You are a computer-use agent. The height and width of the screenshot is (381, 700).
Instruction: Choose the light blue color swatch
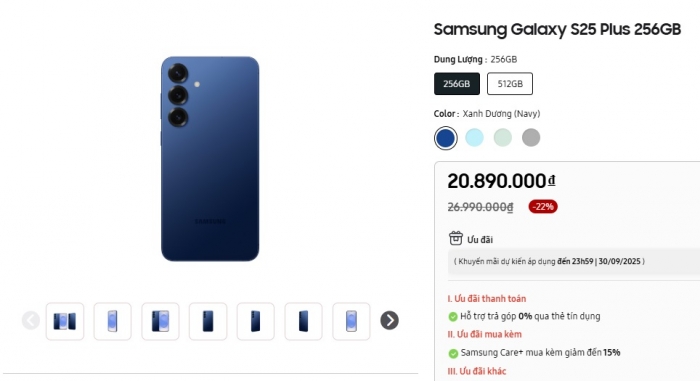[x=474, y=138]
